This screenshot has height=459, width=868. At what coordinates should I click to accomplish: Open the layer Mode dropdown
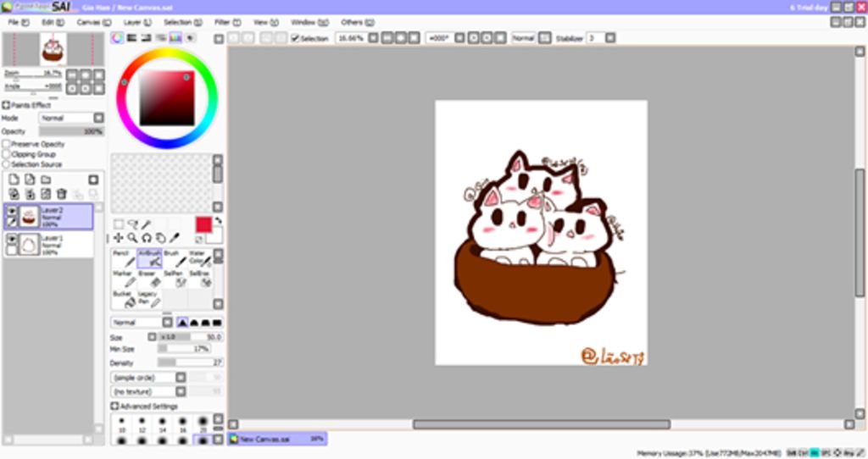click(x=98, y=118)
